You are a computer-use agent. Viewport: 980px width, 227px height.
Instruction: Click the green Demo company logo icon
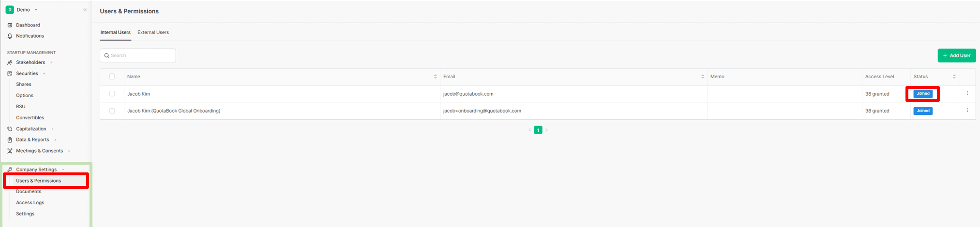coord(10,10)
